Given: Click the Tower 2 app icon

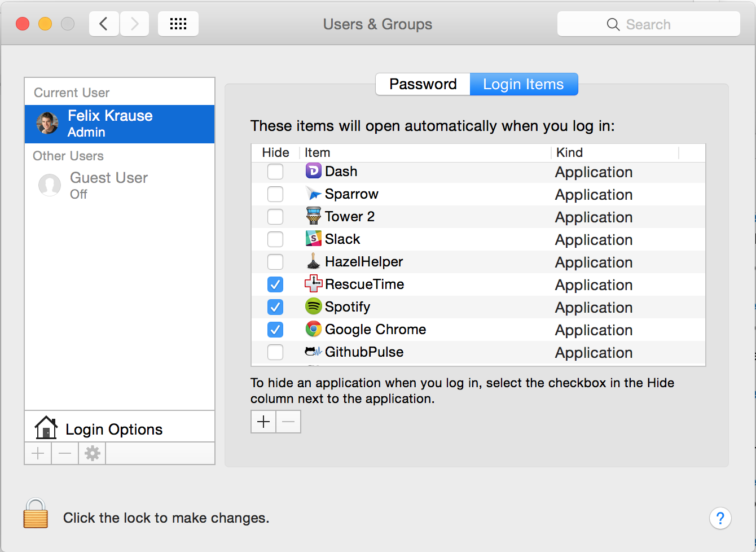Looking at the screenshot, I should coord(313,216).
